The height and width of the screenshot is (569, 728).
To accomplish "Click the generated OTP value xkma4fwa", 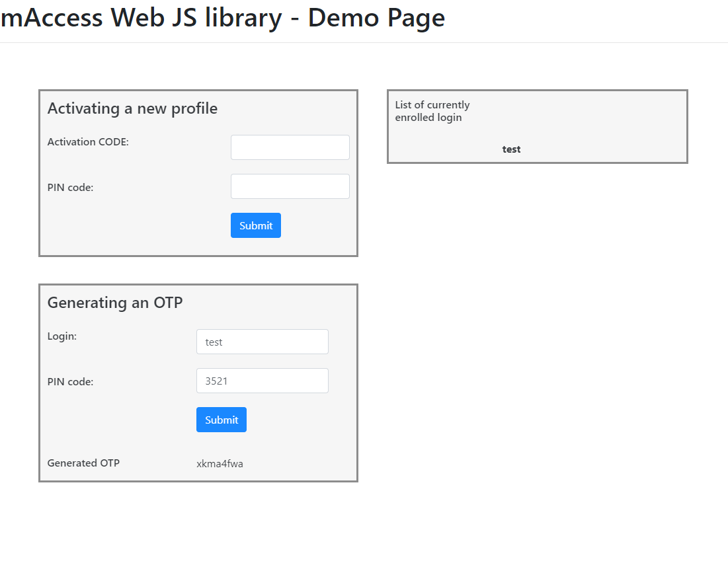I will pyautogui.click(x=220, y=464).
